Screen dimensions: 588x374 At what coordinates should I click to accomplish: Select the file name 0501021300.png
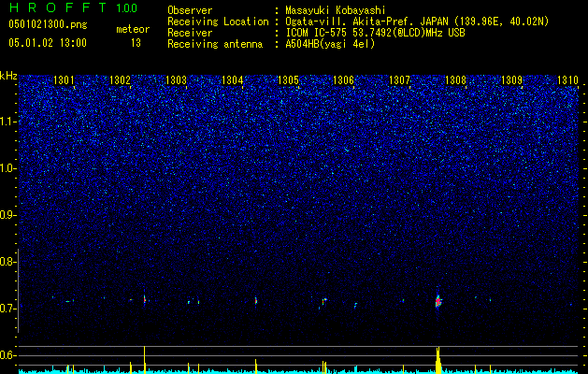coord(48,24)
